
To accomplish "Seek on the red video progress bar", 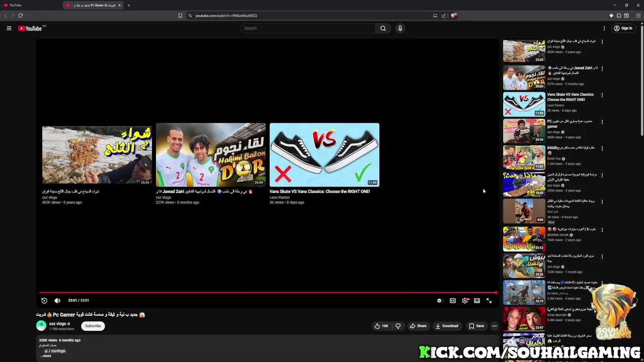I will tap(268, 293).
